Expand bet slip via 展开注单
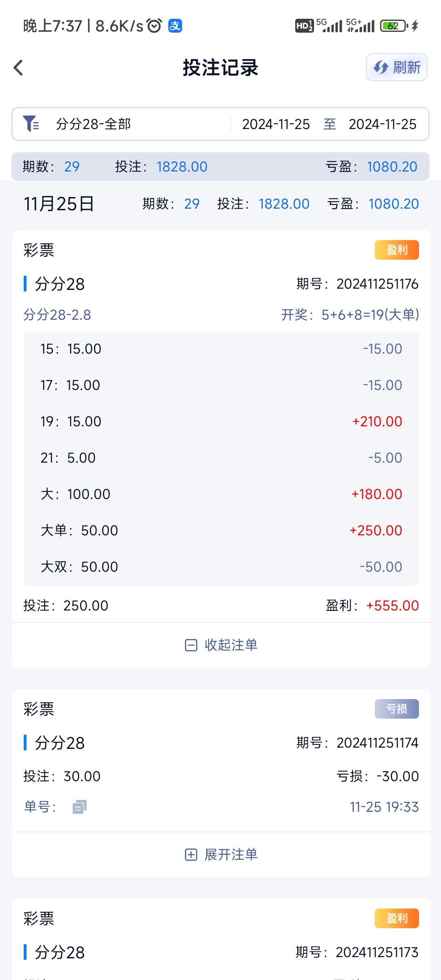Screen dimensions: 441x980 coord(231,855)
